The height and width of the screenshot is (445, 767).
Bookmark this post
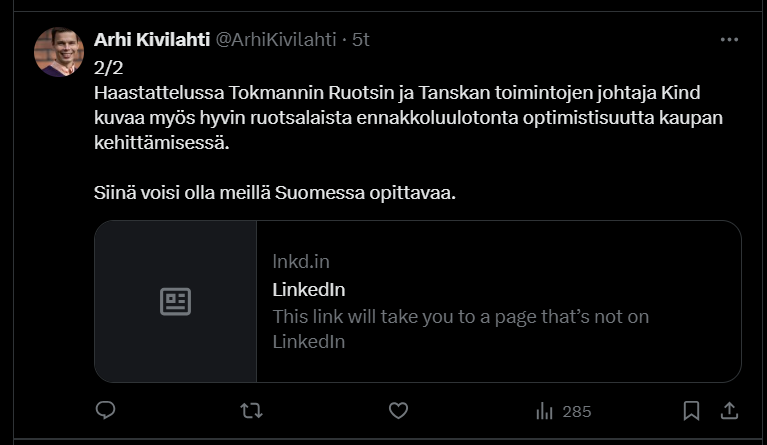(x=691, y=410)
